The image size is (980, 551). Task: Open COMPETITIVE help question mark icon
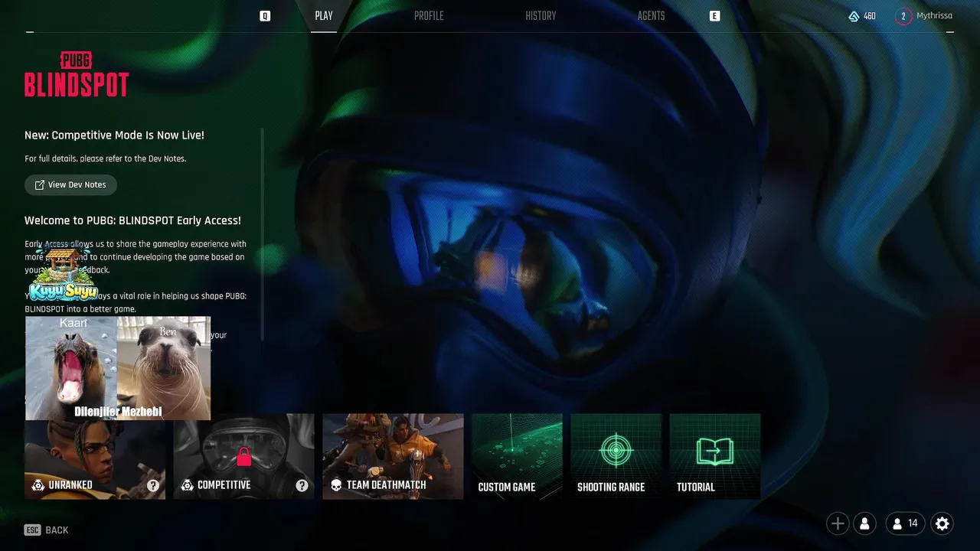[302, 485]
